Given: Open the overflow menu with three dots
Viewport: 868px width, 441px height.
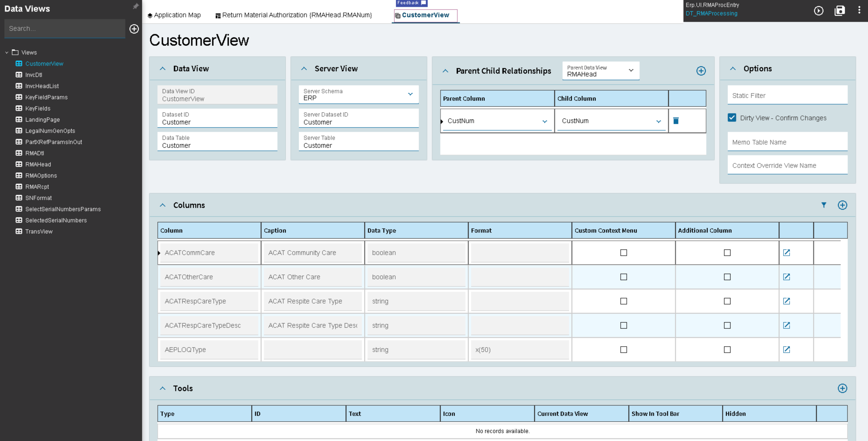Looking at the screenshot, I should pyautogui.click(x=859, y=10).
